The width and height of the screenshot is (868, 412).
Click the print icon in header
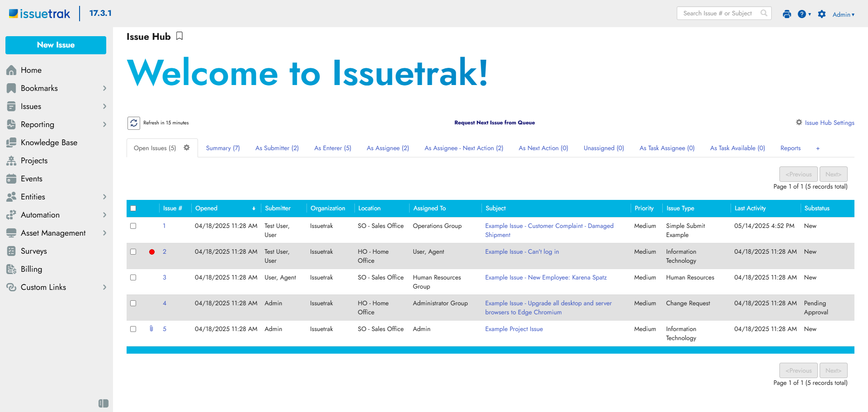coord(787,14)
